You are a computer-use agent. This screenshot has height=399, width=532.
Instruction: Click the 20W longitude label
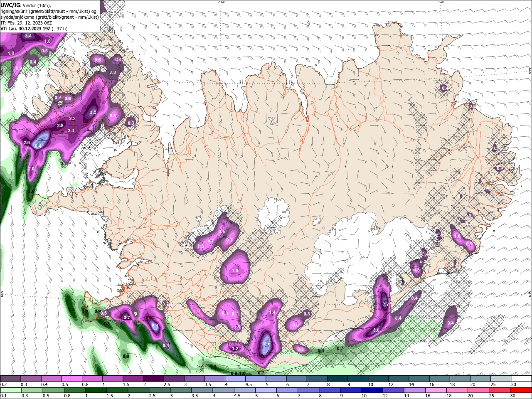click(221, 2)
